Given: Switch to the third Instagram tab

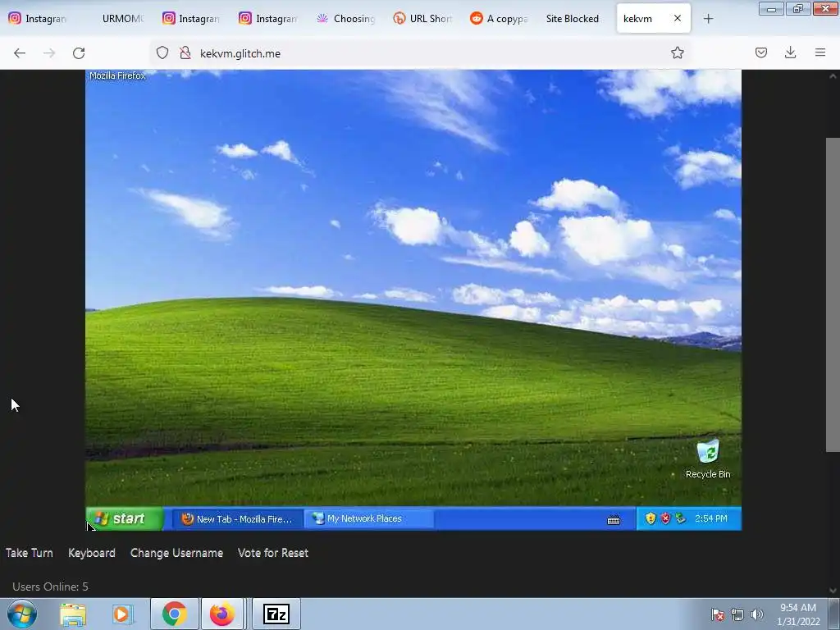Looking at the screenshot, I should [268, 19].
